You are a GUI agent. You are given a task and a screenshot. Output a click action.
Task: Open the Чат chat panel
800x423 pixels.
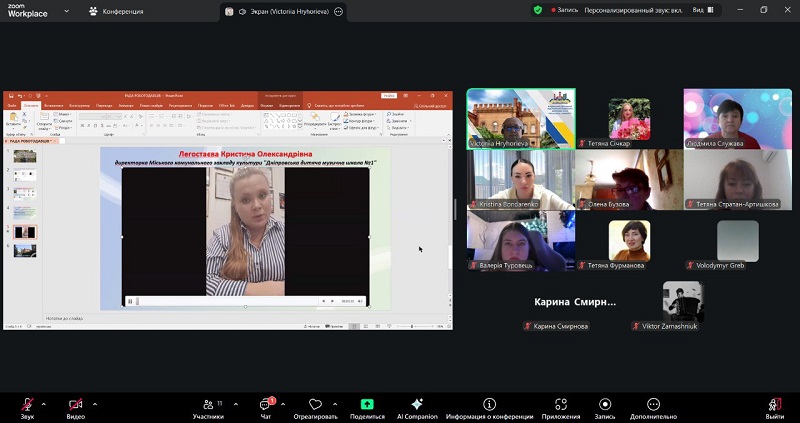coord(266,405)
